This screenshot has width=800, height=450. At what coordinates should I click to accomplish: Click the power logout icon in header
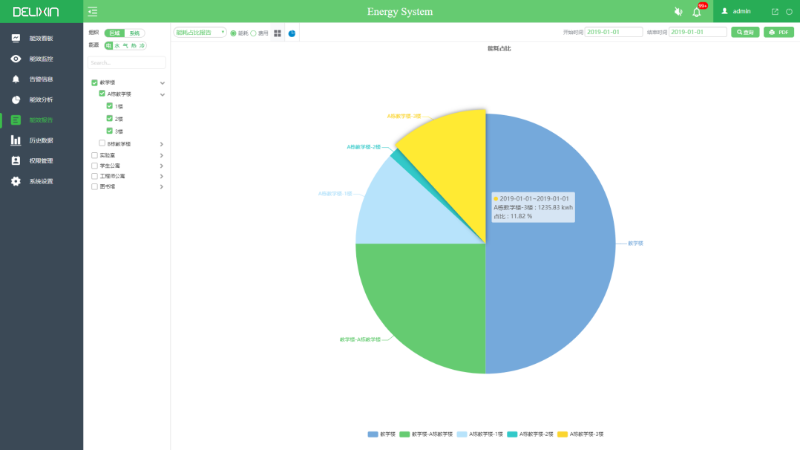789,11
